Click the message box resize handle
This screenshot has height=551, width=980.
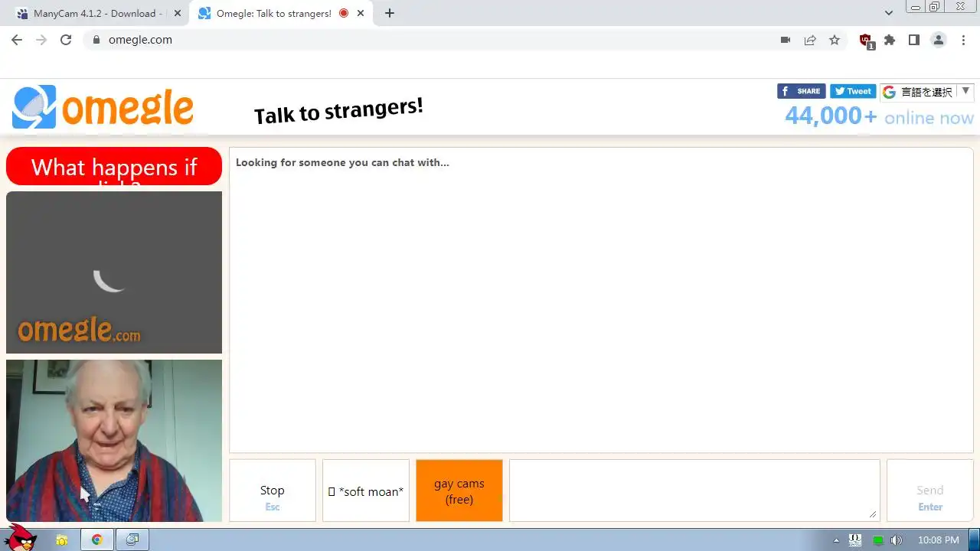[873, 515]
